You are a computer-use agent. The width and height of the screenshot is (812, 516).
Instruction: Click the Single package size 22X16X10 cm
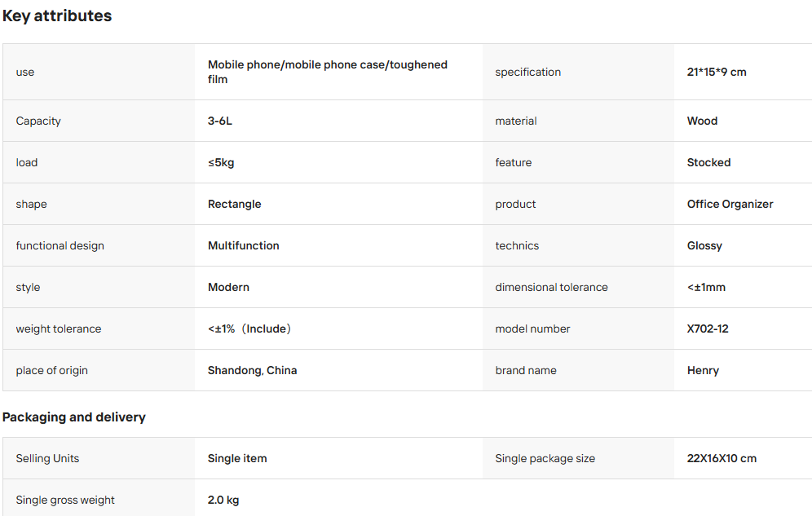722,459
